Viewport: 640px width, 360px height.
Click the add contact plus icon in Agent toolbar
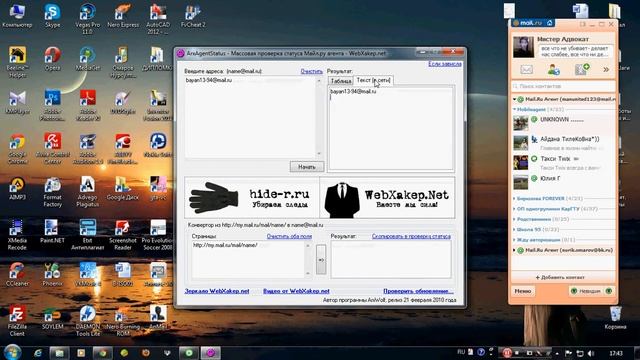(x=582, y=69)
